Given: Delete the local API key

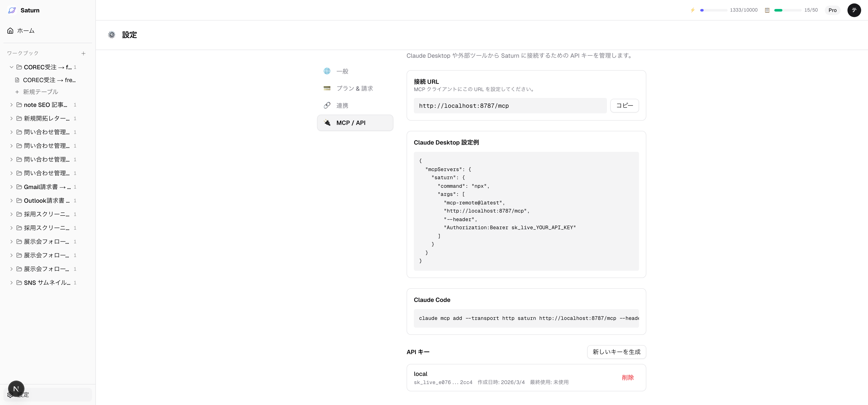Looking at the screenshot, I should click(x=627, y=377).
